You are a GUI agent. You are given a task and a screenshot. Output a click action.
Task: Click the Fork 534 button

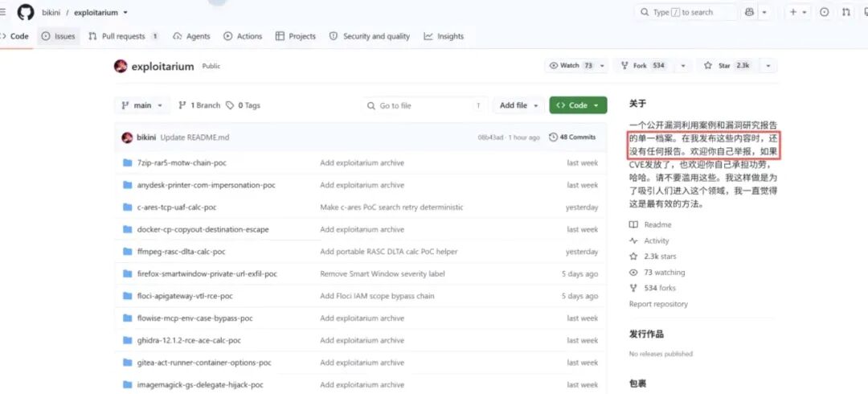click(645, 66)
